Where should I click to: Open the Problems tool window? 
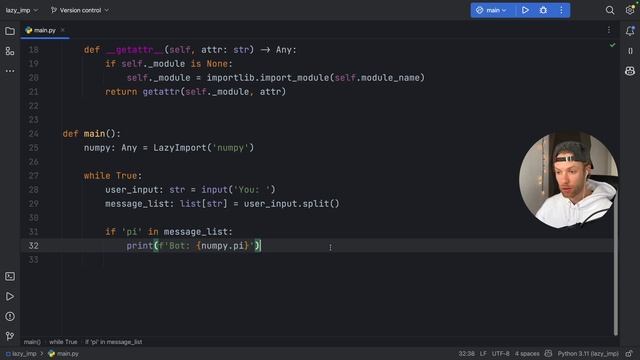(10, 316)
